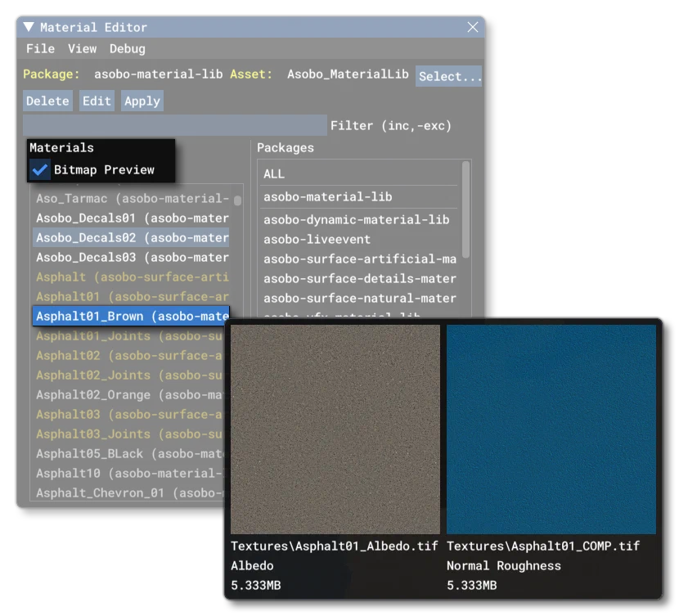Select Asobo_Decals01 material
Viewport: 679px width, 616px height.
click(x=132, y=218)
